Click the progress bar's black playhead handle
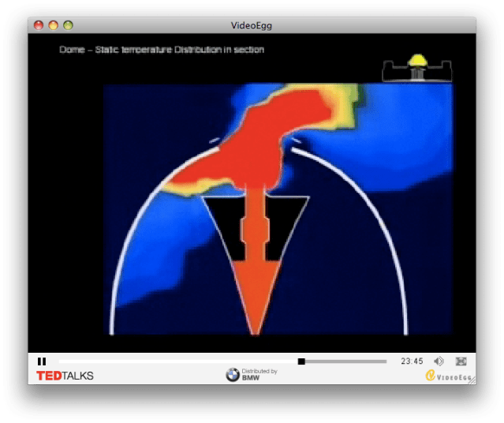 [301, 361]
